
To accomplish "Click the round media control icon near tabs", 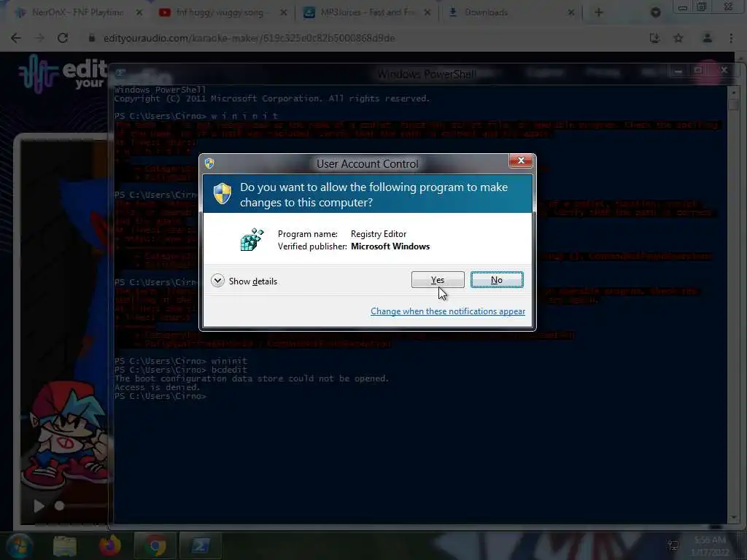I will tap(656, 13).
